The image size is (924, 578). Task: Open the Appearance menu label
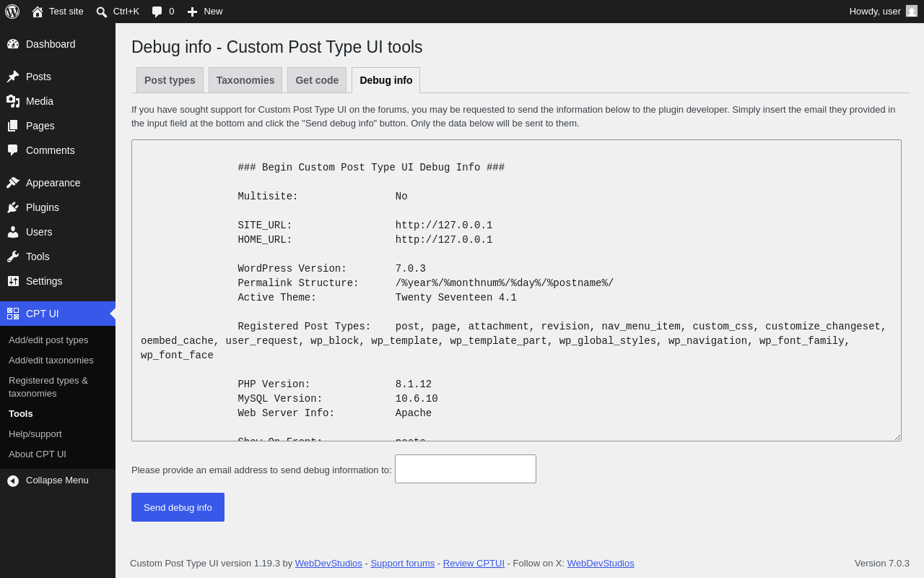53,183
